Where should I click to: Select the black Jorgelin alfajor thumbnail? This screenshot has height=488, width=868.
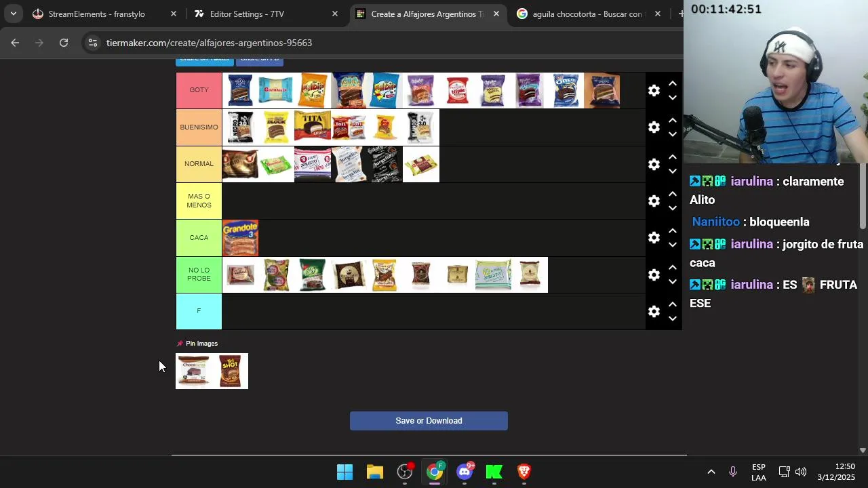click(384, 164)
